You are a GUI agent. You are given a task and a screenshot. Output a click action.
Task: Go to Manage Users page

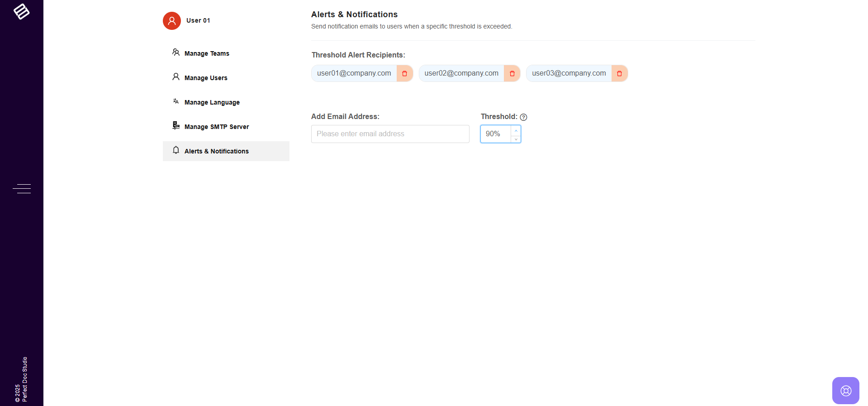tap(206, 78)
